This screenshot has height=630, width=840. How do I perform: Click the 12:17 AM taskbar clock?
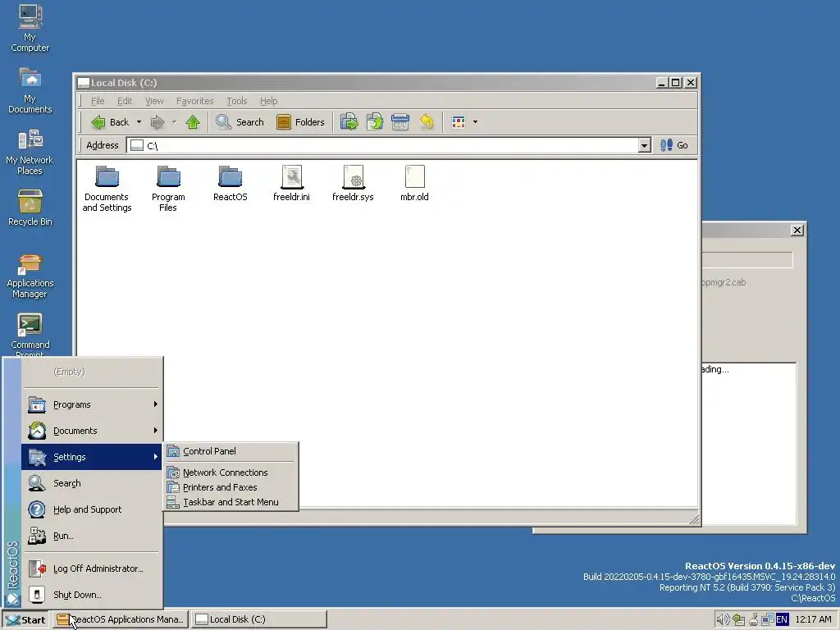pos(813,620)
